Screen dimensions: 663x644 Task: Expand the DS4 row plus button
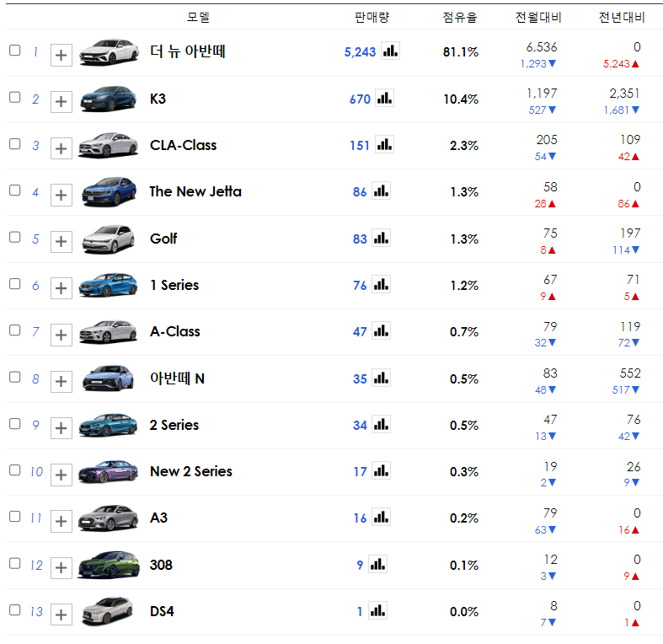pos(61,614)
